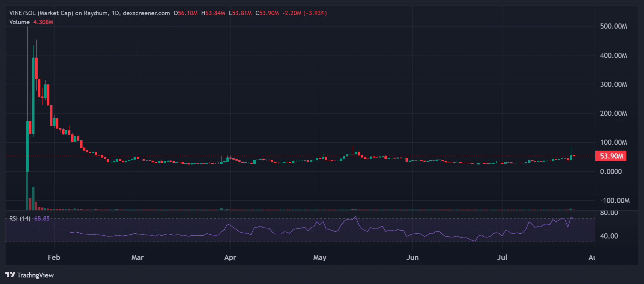Click the Feb label on time axis
The width and height of the screenshot is (644, 284).
coord(54,257)
